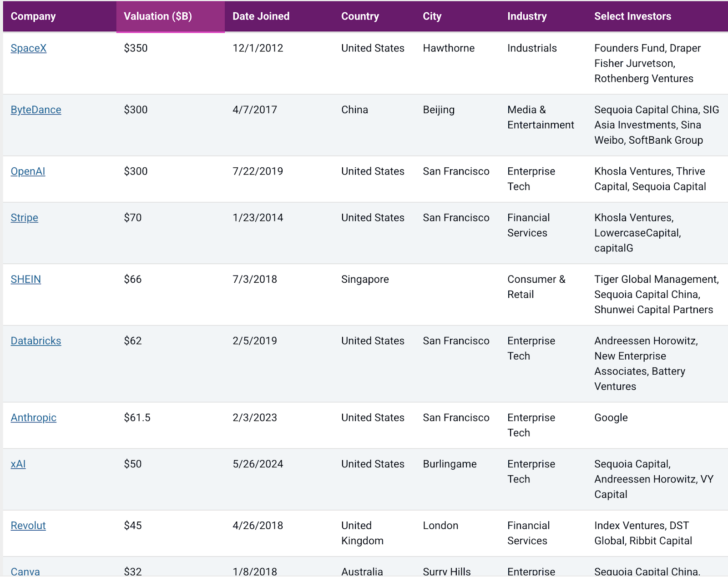Open the Databricks company link
This screenshot has width=728, height=577.
point(36,341)
